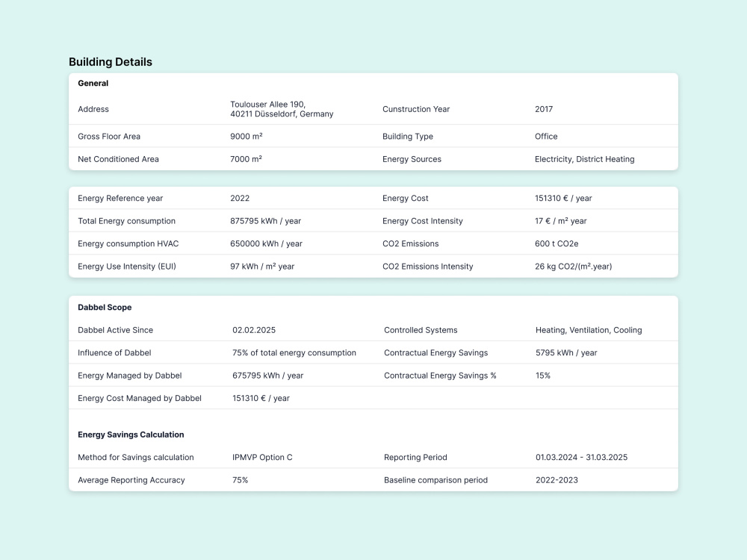Image resolution: width=747 pixels, height=560 pixels.
Task: Select the 'Energy Reference year' label
Action: click(x=120, y=198)
